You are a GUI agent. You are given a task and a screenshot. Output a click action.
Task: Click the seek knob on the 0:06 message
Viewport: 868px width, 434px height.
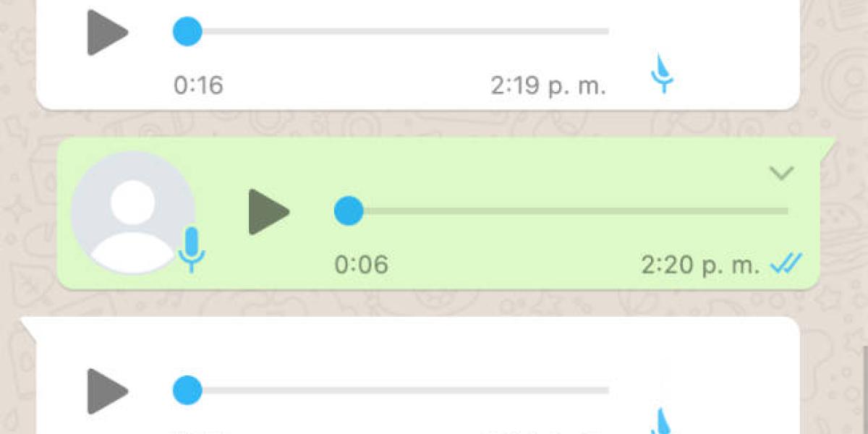[349, 211]
